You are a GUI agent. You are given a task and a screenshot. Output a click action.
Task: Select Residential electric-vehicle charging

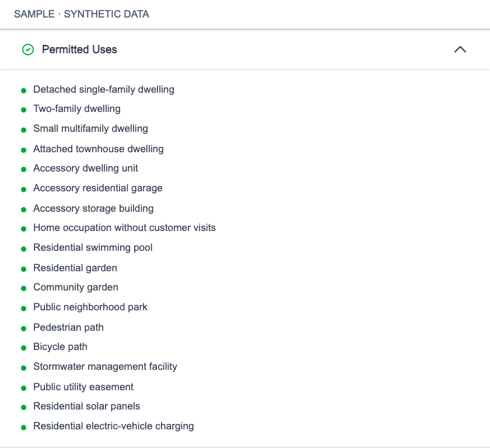point(114,426)
